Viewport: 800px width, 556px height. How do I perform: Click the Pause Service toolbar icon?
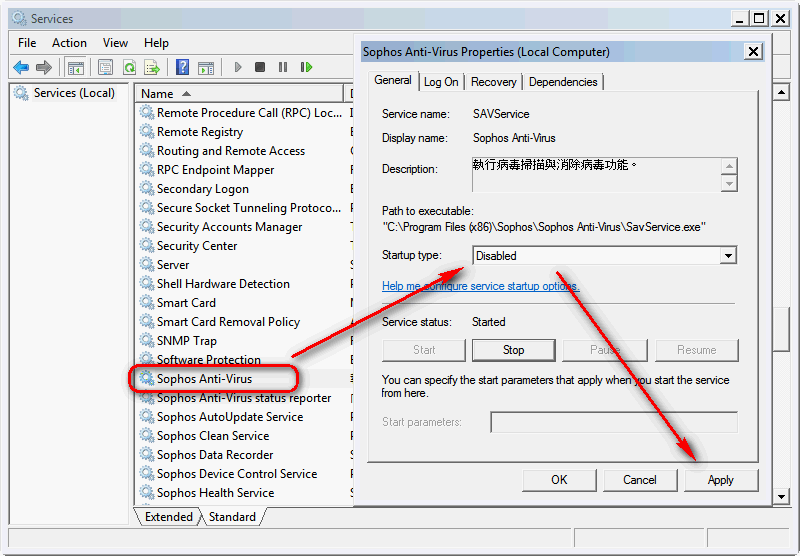283,67
